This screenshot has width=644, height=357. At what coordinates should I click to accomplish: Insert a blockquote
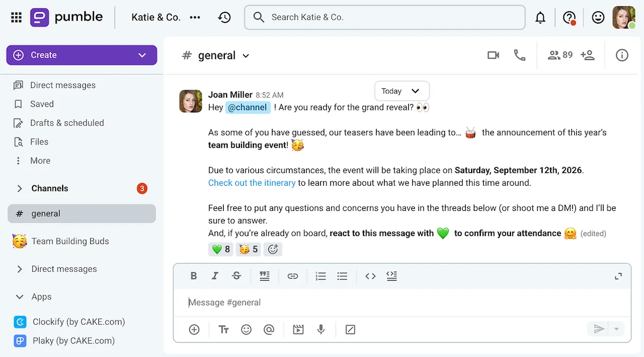[265, 276]
